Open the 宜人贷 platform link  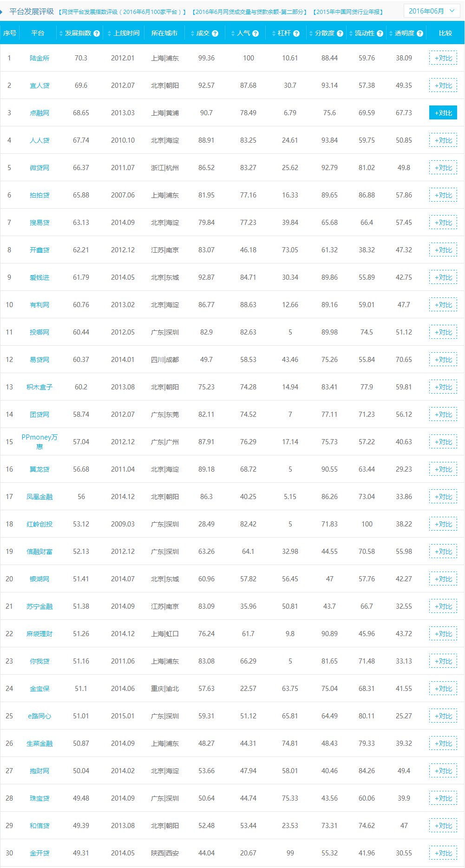(39, 85)
